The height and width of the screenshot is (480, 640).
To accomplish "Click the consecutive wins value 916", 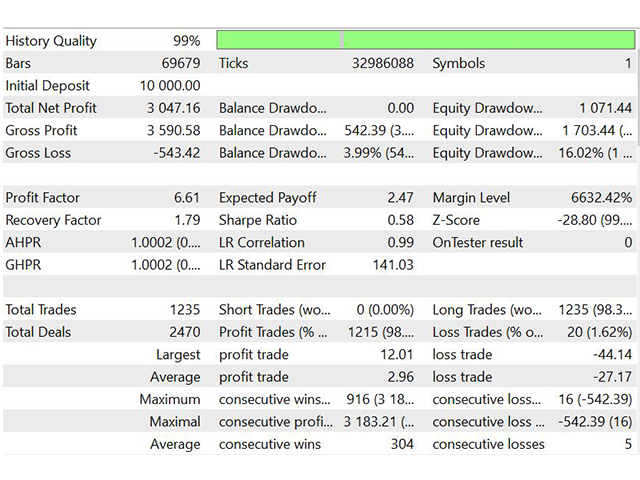I will coord(380,400).
